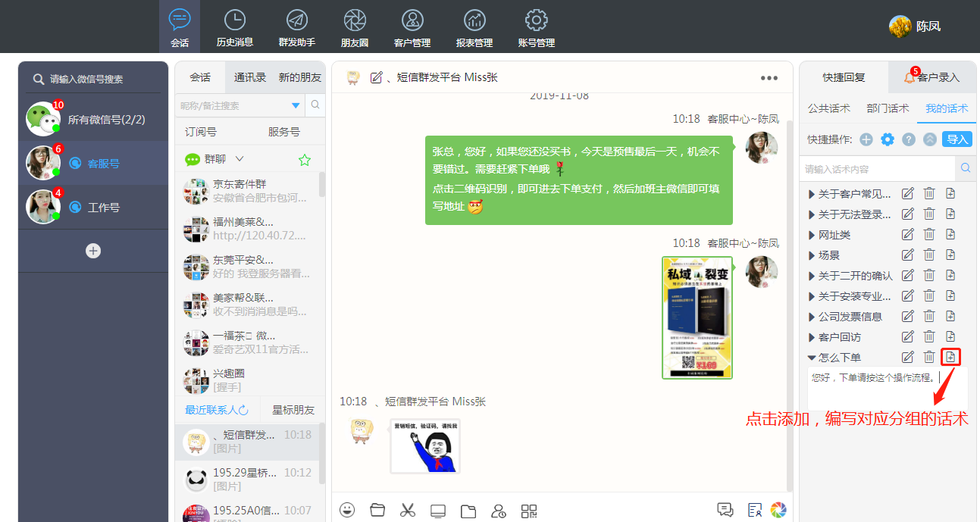Refresh 最近联系人 recent contacts
This screenshot has height=522, width=980.
point(243,410)
